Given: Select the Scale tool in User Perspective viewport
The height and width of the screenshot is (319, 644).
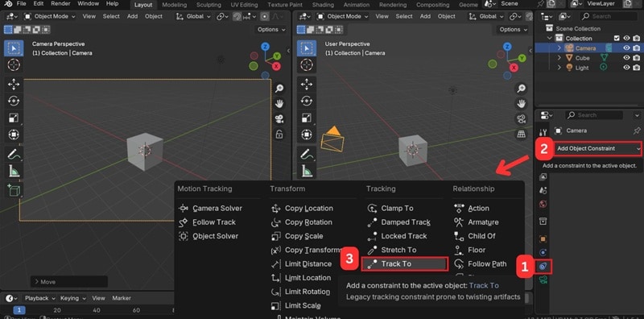Looking at the screenshot, I should pos(307,118).
